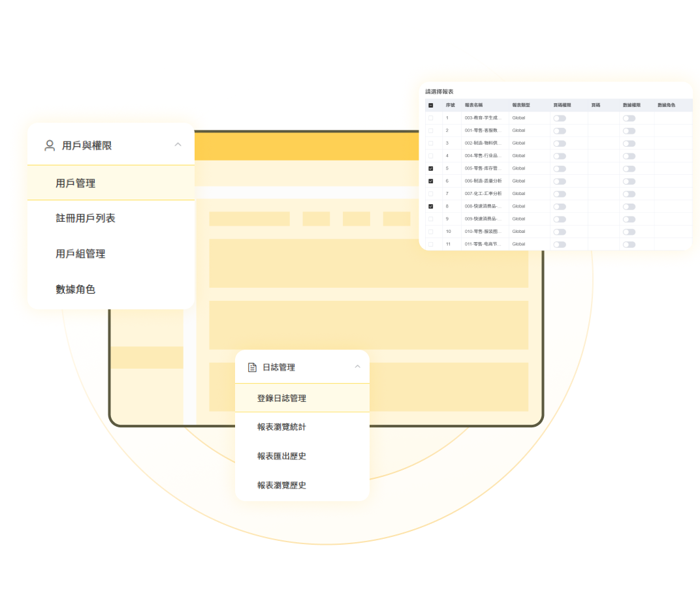The image size is (700, 612).
Task: Toggle 頁碼權限 for report 011-零售-电商节
Action: click(560, 243)
